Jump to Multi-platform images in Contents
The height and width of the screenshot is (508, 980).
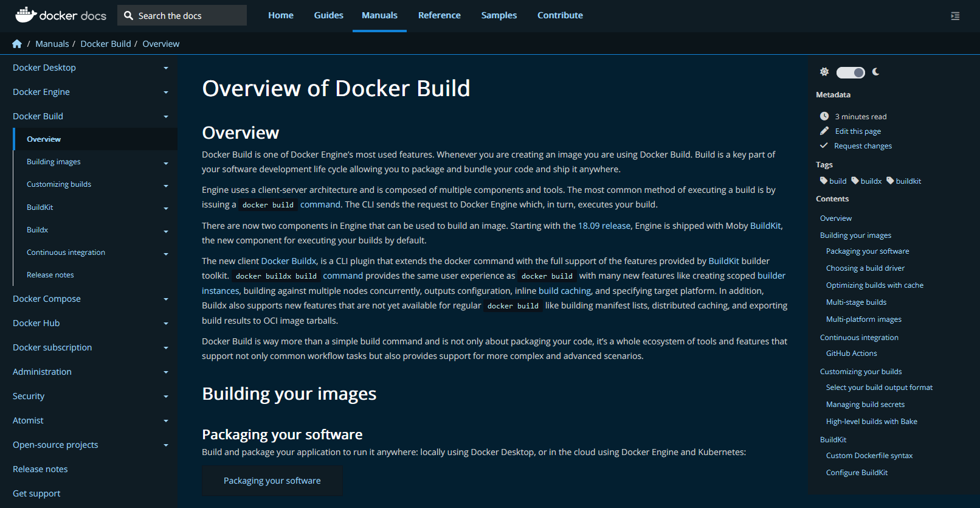(864, 319)
